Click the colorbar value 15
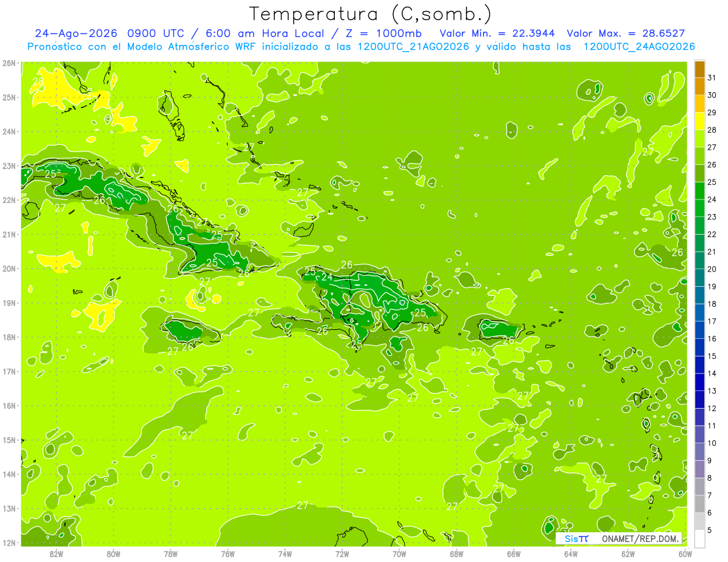The image size is (728, 562). click(x=712, y=356)
